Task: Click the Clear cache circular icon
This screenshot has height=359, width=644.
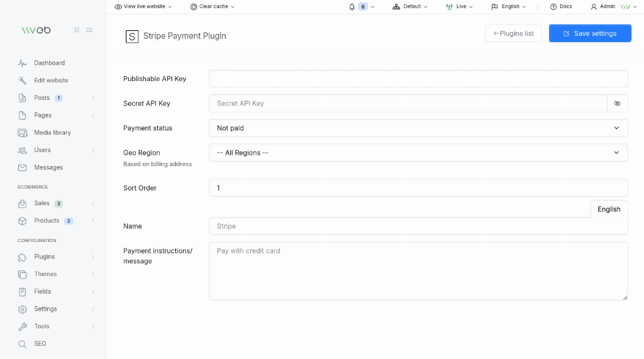Action: pos(194,6)
